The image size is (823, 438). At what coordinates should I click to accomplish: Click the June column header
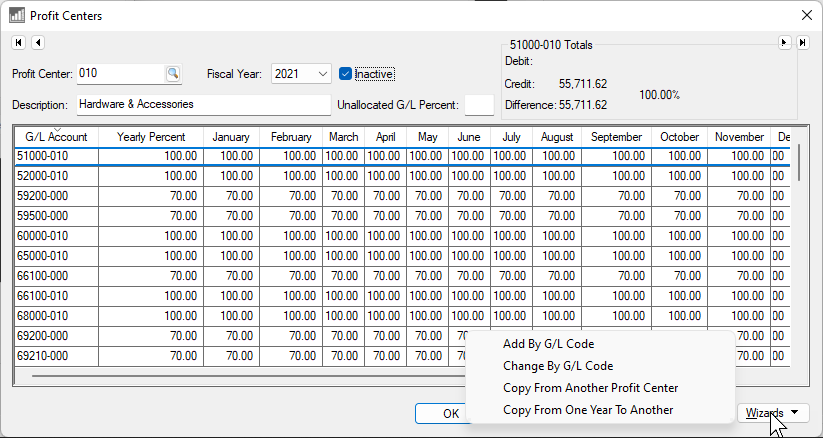(469, 137)
